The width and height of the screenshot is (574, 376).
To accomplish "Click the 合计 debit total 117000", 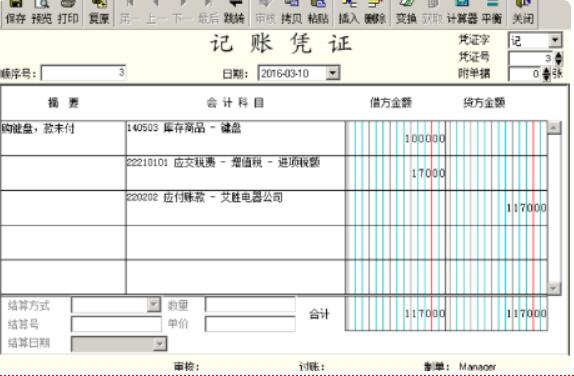I will (425, 313).
